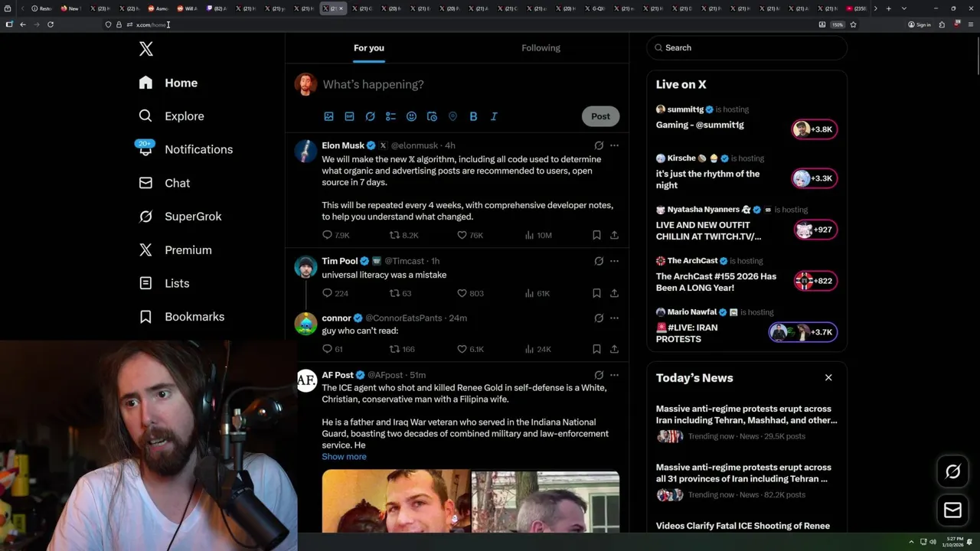Expand AF Post with Show more
The height and width of the screenshot is (551, 980).
coord(344,457)
